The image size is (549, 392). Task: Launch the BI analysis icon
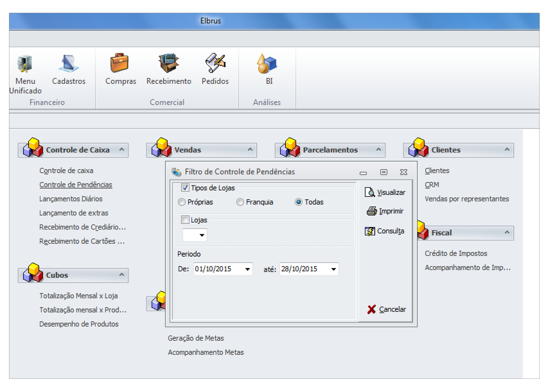click(x=267, y=63)
